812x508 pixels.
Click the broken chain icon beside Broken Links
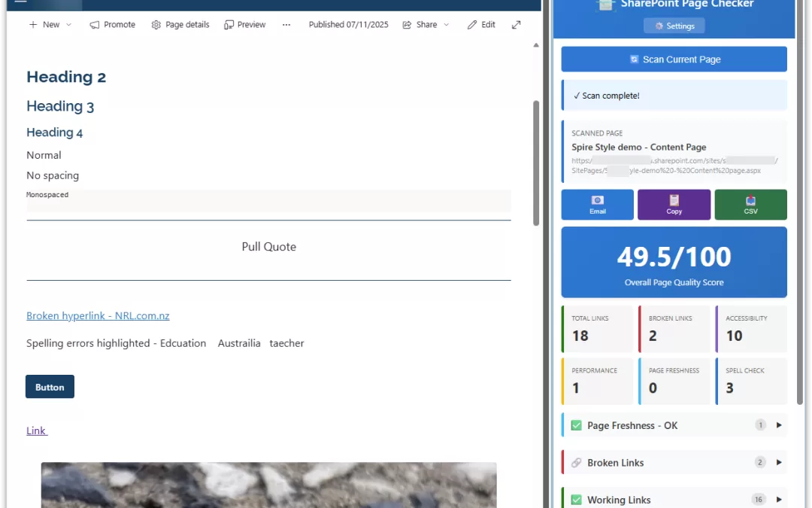[x=576, y=462]
